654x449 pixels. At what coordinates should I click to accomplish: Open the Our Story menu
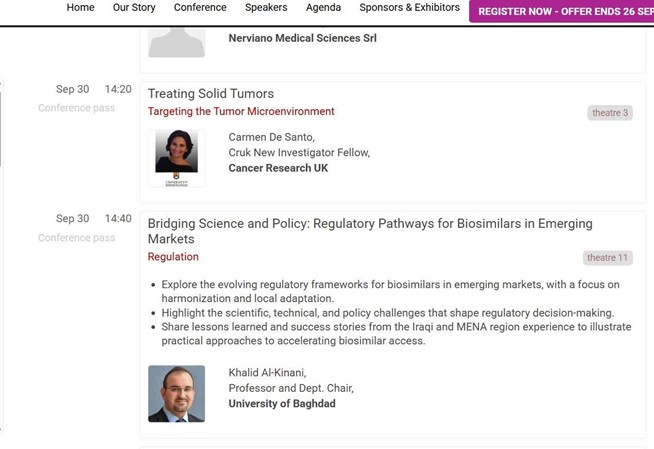(134, 8)
